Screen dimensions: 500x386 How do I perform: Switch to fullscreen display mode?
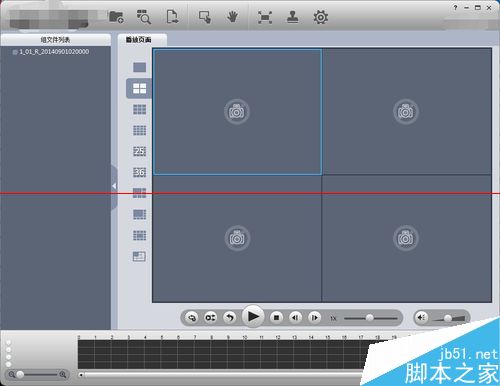tap(265, 17)
